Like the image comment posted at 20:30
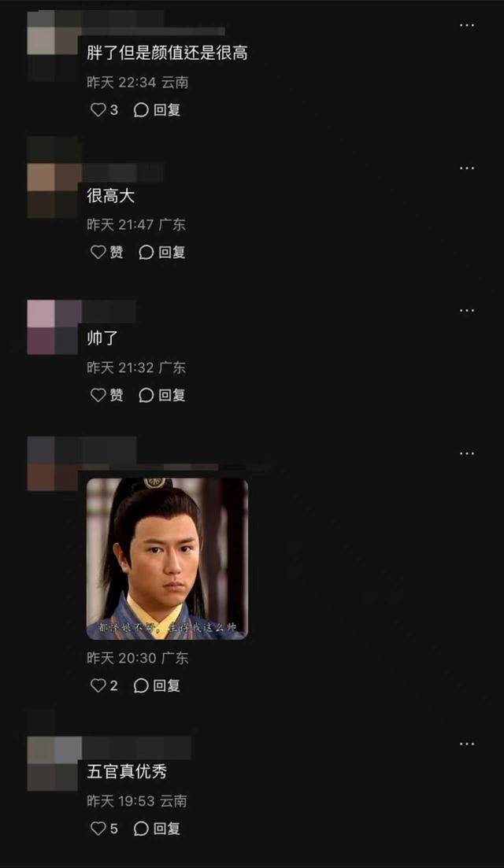 [104, 686]
